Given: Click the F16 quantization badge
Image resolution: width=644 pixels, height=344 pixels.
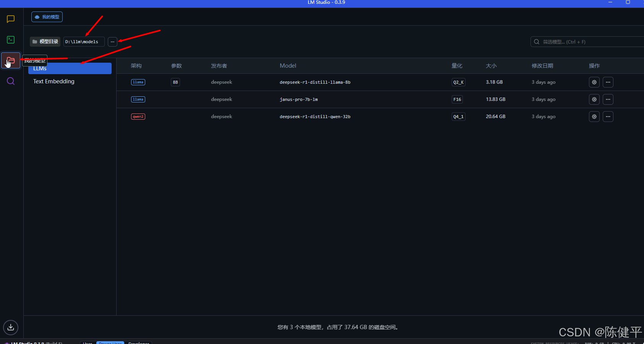Looking at the screenshot, I should click(457, 99).
